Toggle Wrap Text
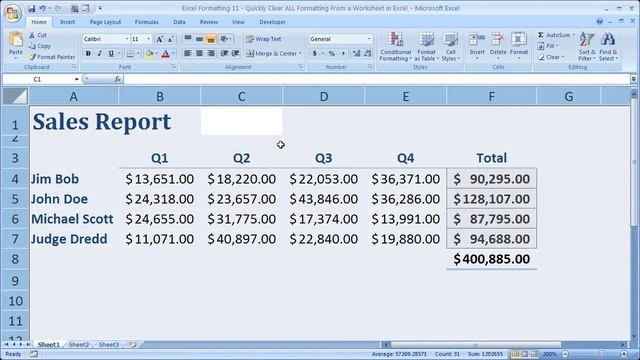The image size is (640, 360). click(x=264, y=39)
